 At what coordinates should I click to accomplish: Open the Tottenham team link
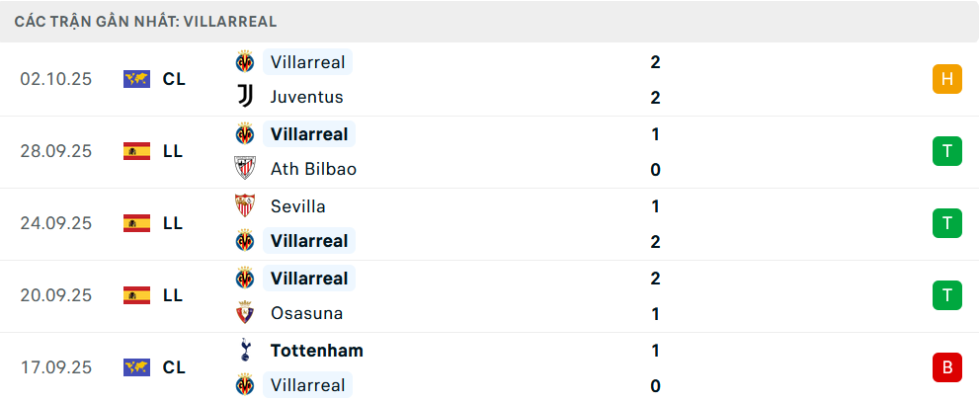tap(316, 351)
